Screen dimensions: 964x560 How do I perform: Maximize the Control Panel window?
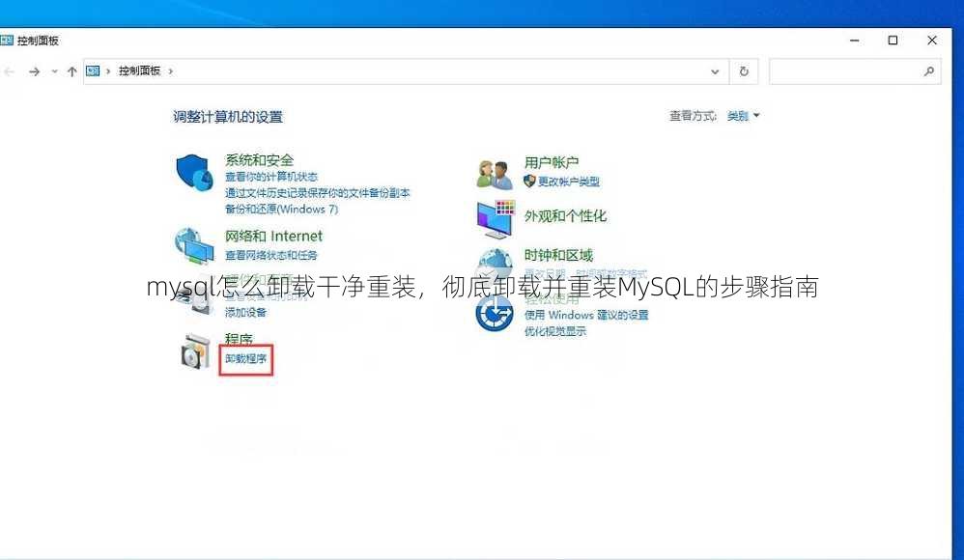(893, 41)
